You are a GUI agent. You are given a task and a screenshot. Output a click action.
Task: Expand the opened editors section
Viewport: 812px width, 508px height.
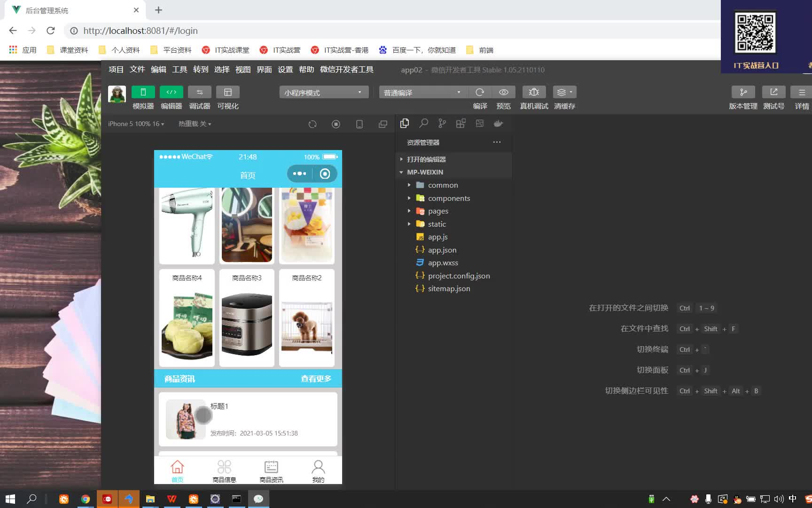tap(454, 159)
